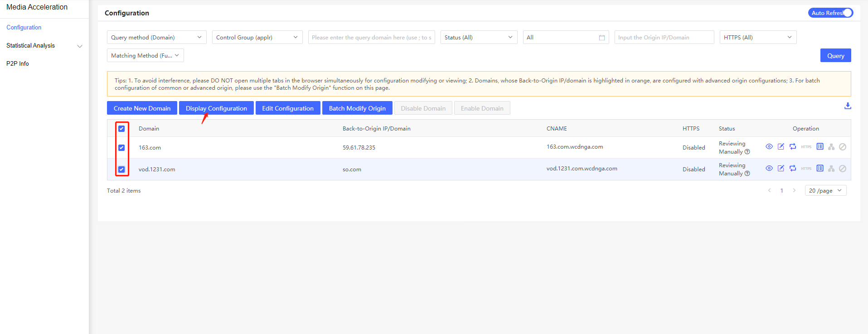Click origin IP 59.61.78.235

coord(359,148)
